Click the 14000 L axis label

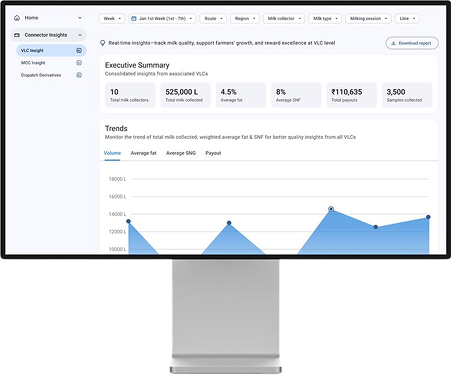(117, 214)
